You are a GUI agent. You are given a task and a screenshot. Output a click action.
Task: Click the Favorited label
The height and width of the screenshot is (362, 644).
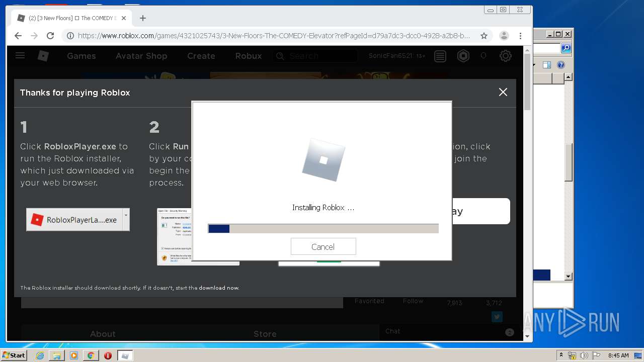click(369, 301)
